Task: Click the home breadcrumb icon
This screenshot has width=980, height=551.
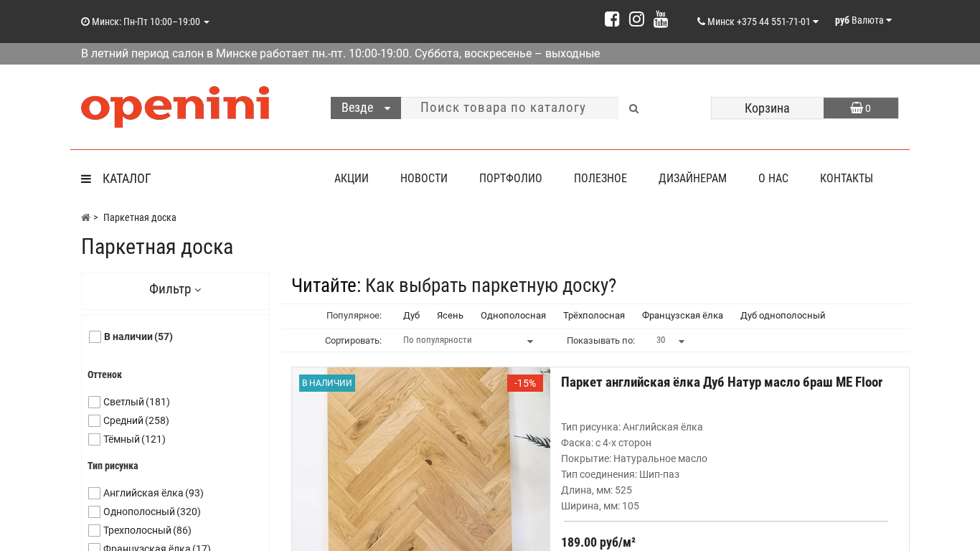Action: tap(85, 217)
